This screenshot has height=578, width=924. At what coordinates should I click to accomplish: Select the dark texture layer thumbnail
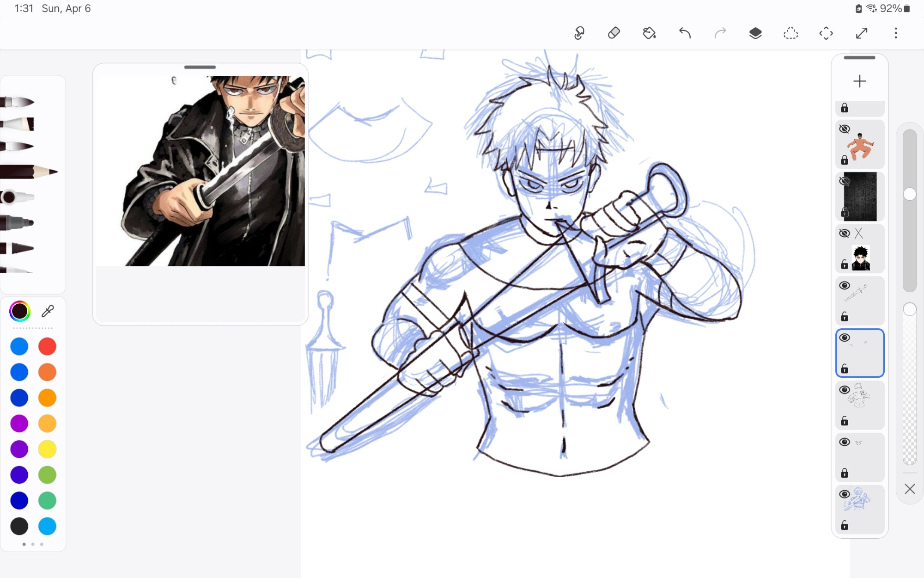point(860,197)
